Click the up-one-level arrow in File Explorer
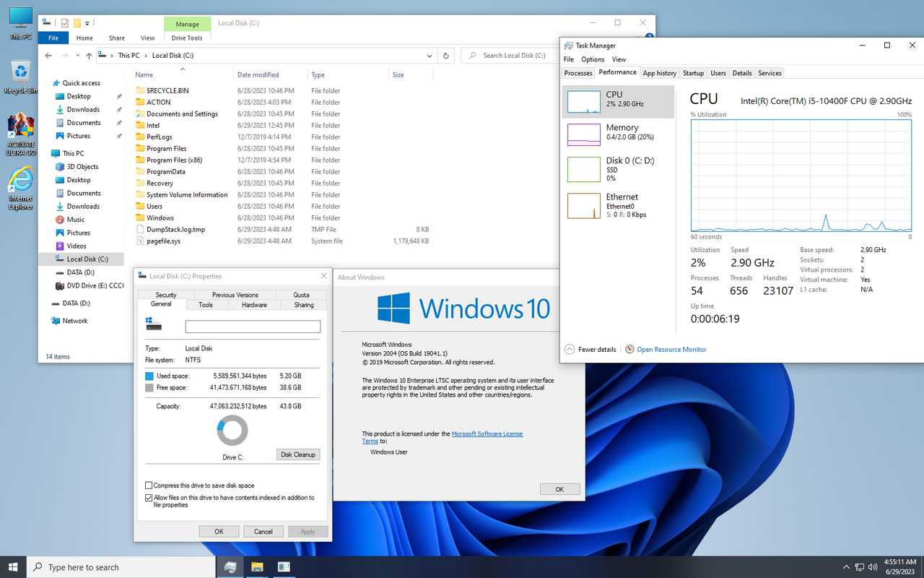924x578 pixels. [89, 56]
